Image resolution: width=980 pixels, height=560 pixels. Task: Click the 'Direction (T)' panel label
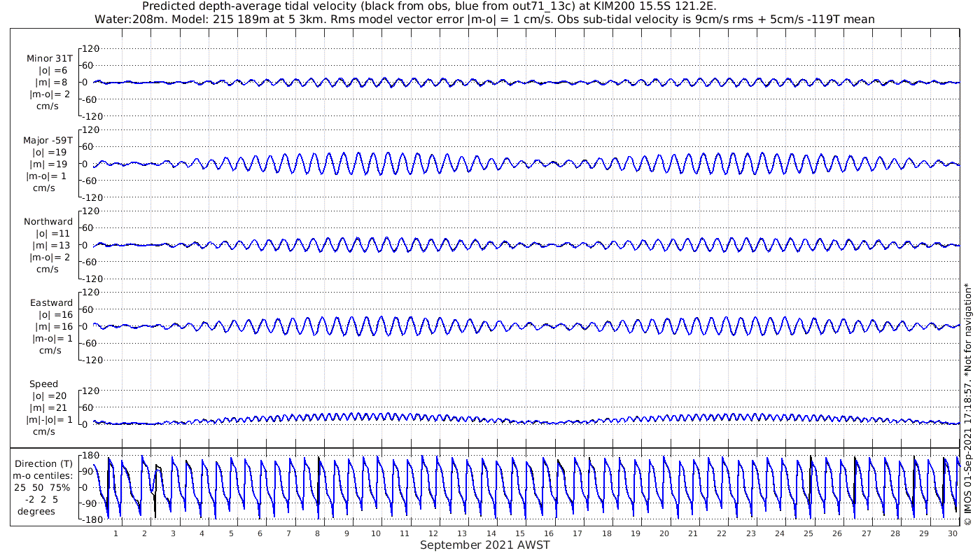pos(43,463)
